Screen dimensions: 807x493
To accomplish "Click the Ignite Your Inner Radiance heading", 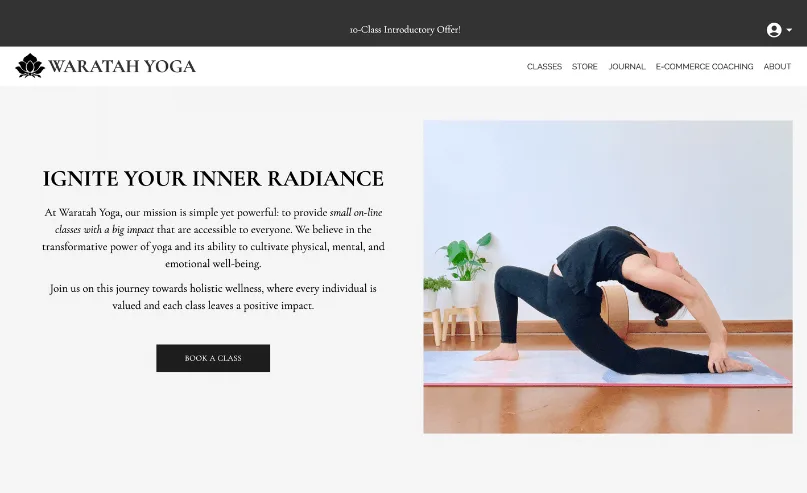I will pyautogui.click(x=213, y=179).
